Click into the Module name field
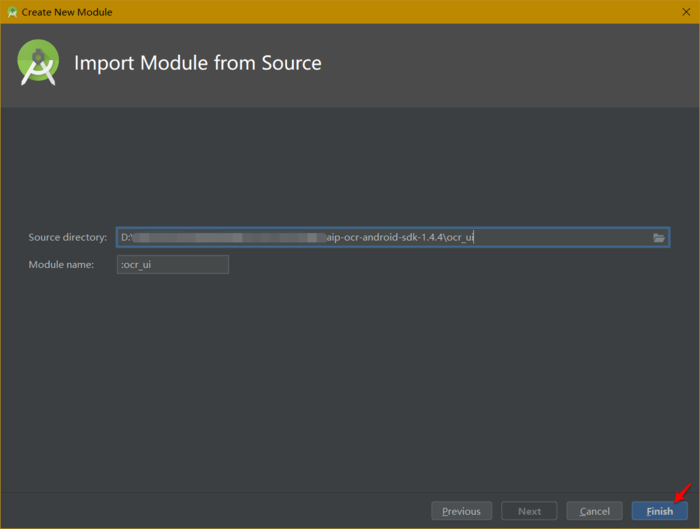The height and width of the screenshot is (529, 700). (x=173, y=265)
